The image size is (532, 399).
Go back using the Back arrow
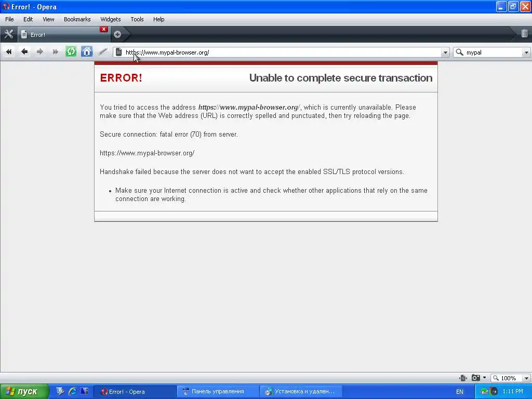point(24,52)
